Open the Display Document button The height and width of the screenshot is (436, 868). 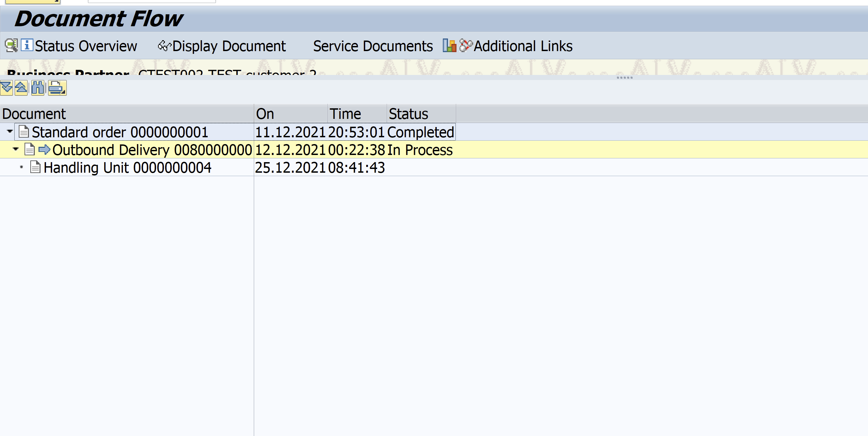[229, 46]
